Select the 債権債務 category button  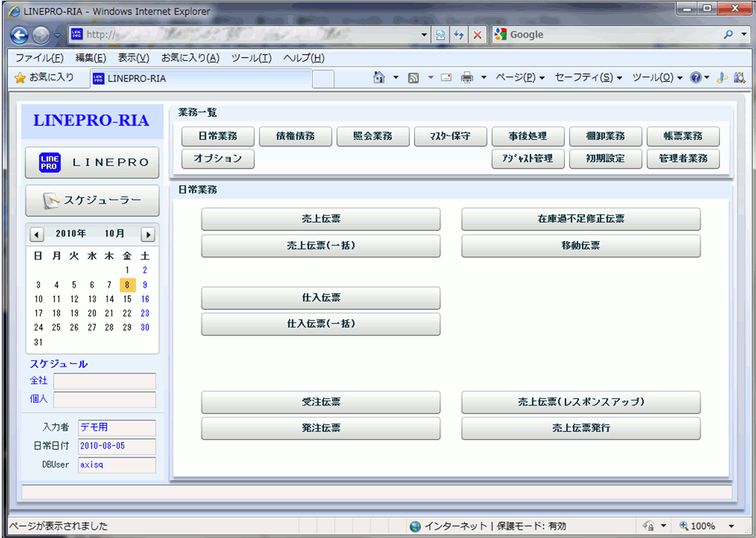tap(295, 136)
